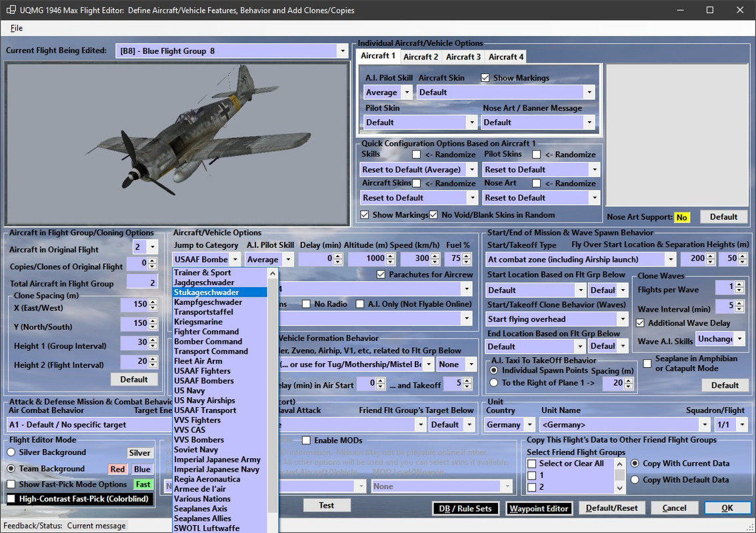Enable Pilot Skins Randomize checkbox
This screenshot has height=533, width=756.
536,154
